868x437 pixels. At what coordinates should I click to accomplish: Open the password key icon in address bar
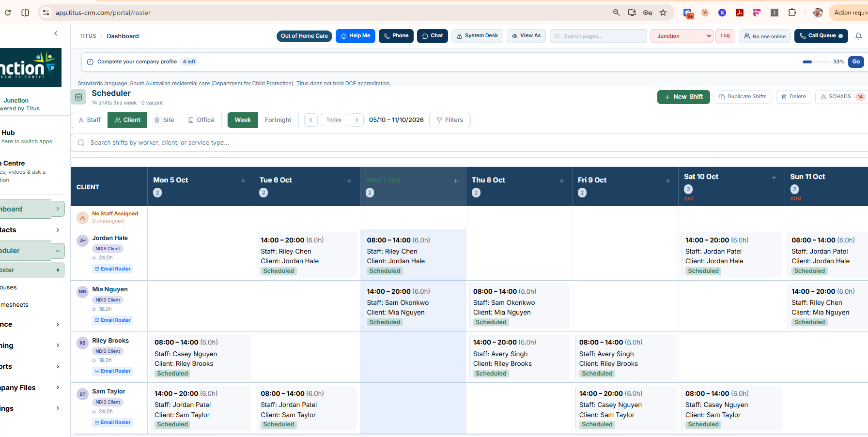tap(648, 13)
